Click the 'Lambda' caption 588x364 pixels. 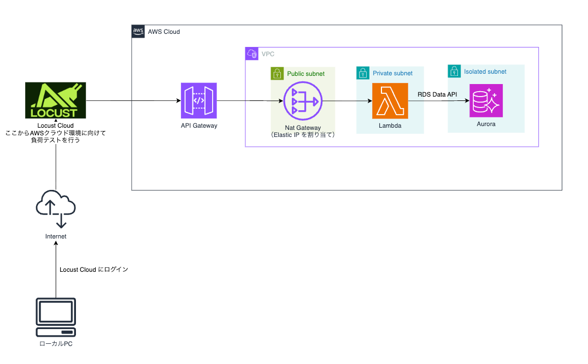(390, 126)
